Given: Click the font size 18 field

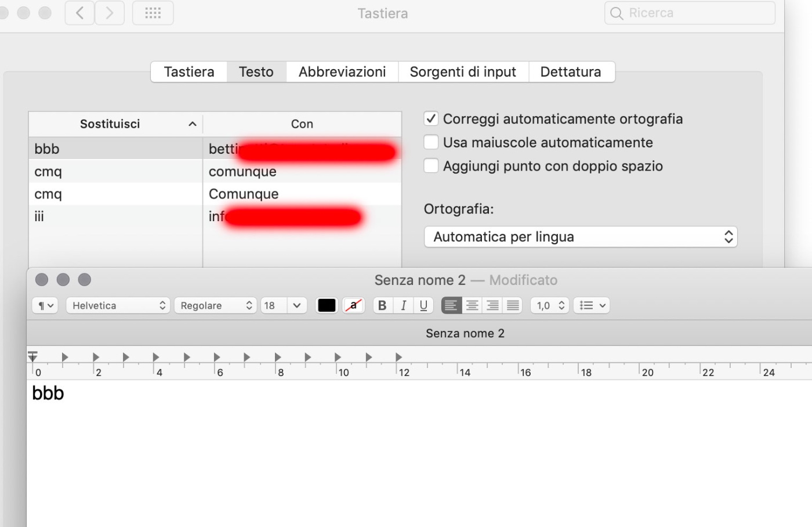Looking at the screenshot, I should (x=273, y=305).
